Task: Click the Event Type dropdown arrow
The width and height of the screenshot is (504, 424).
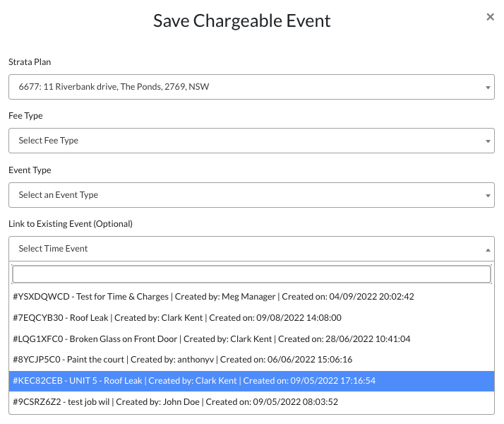Action: point(488,196)
